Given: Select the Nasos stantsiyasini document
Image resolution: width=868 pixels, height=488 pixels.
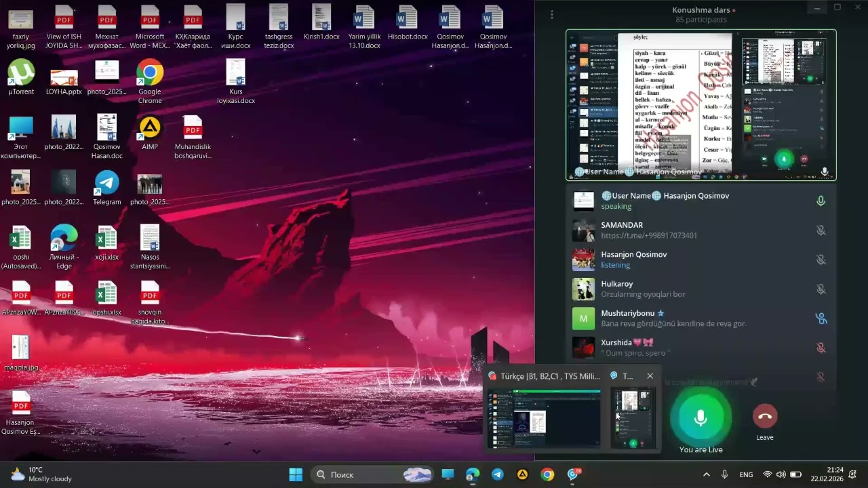Looking at the screenshot, I should point(150,248).
